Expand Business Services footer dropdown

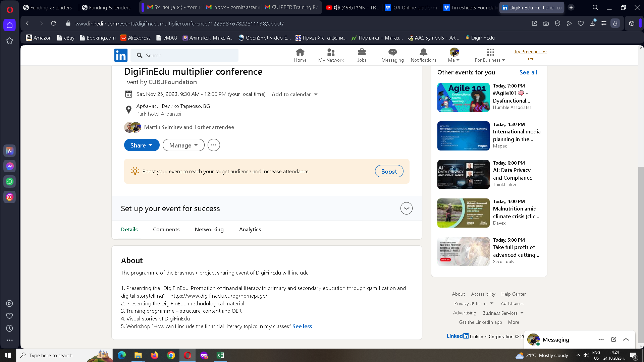(503, 313)
